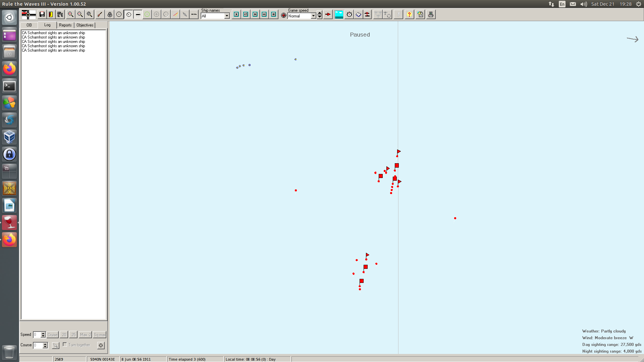Toggle the grey double-ring circle
644x362 pixels.
click(157, 14)
